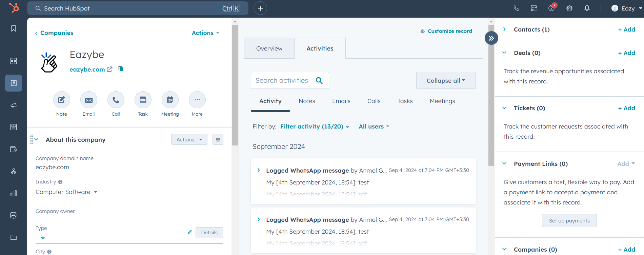The width and height of the screenshot is (644, 255).
Task: Open Workspaces grid icon in sidebar
Action: pos(14,61)
